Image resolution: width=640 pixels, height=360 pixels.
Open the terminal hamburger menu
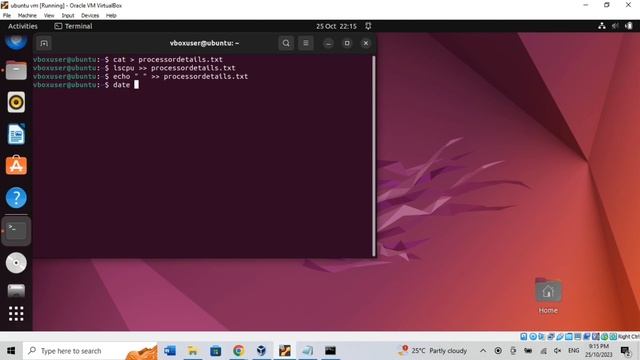[x=306, y=43]
